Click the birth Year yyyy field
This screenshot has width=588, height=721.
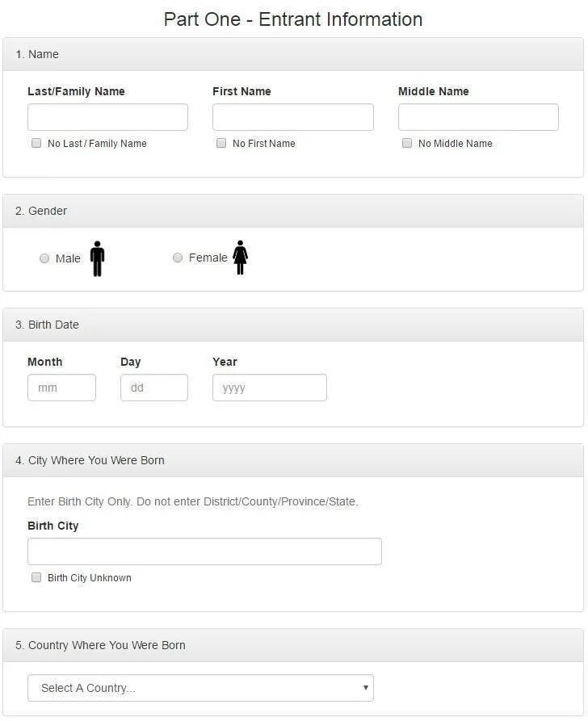[x=270, y=388]
